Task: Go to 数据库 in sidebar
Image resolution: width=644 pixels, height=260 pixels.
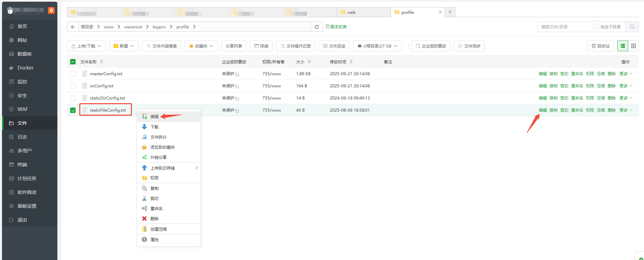Action: point(30,54)
